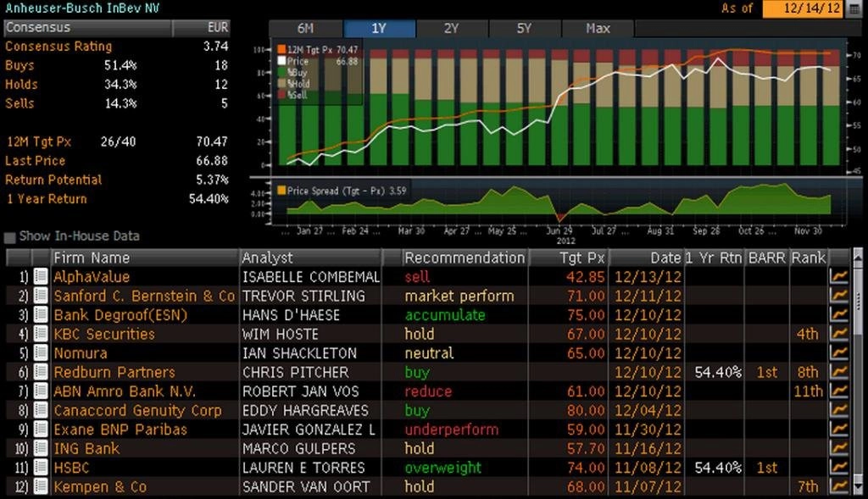
Task: Edit the As of date field 12/14/12
Action: pyautogui.click(x=804, y=8)
